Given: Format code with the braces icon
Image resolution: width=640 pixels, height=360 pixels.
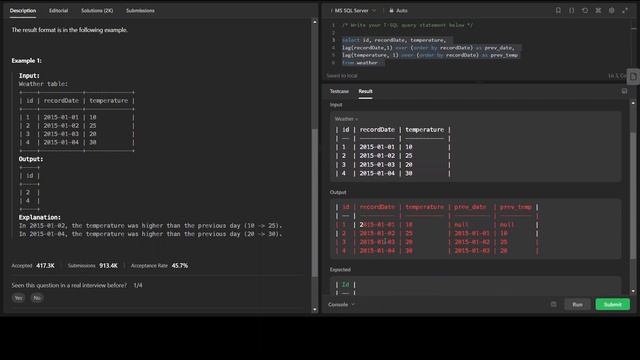Looking at the screenshot, I should coord(571,11).
